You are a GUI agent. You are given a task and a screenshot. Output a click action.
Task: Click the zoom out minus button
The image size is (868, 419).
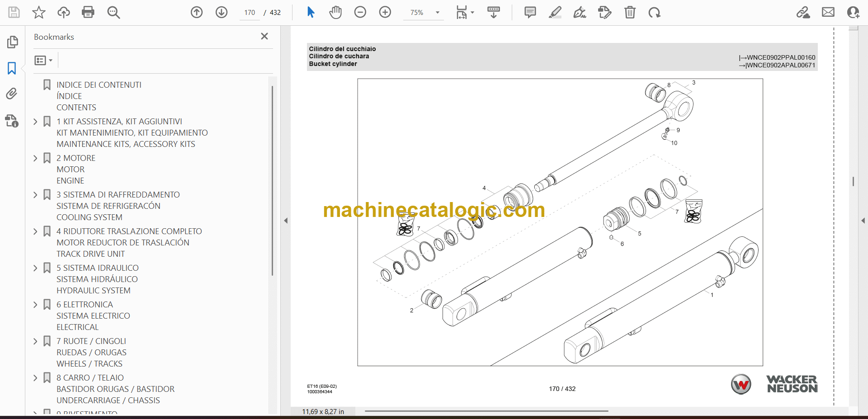360,12
